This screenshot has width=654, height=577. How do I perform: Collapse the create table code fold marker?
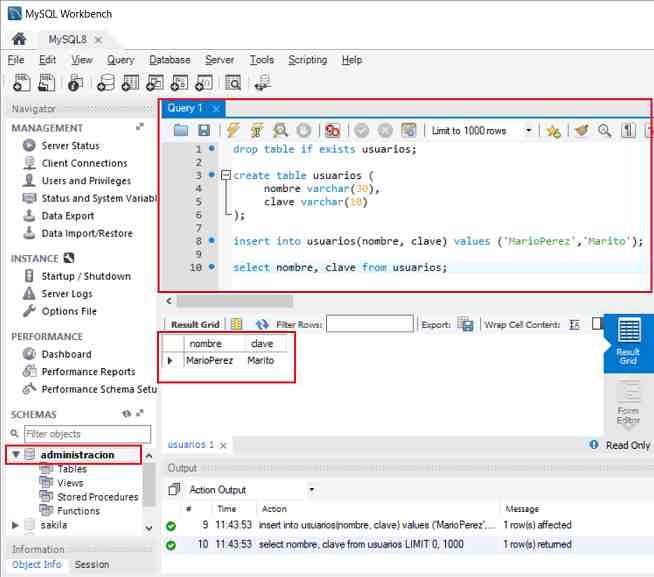(x=225, y=175)
